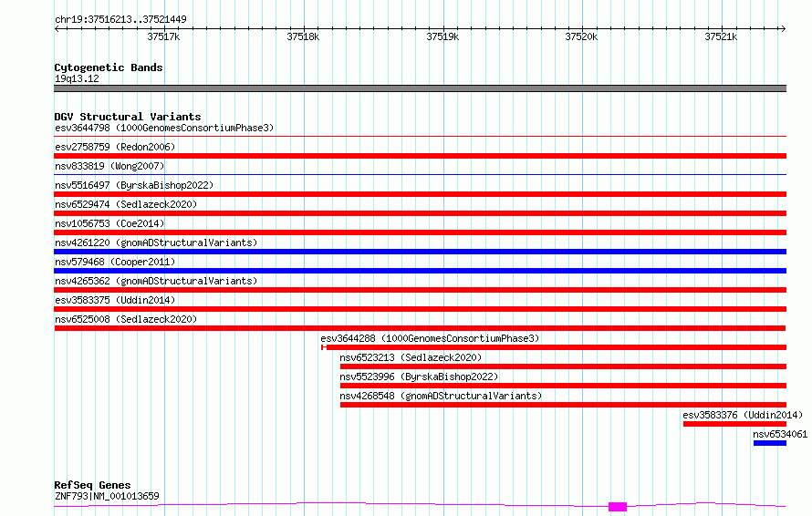The width and height of the screenshot is (812, 516).
Task: Click the left arrow end of the ruler
Action: point(57,28)
